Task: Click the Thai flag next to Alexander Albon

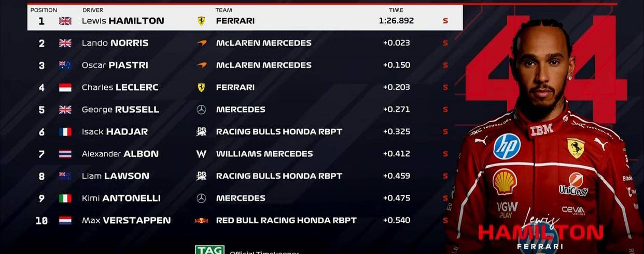Action: point(65,154)
